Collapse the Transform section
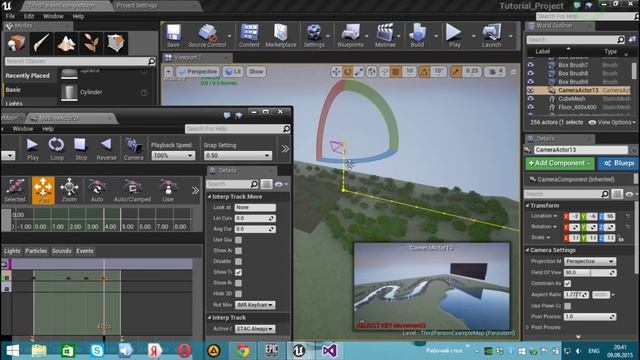 tap(527, 205)
